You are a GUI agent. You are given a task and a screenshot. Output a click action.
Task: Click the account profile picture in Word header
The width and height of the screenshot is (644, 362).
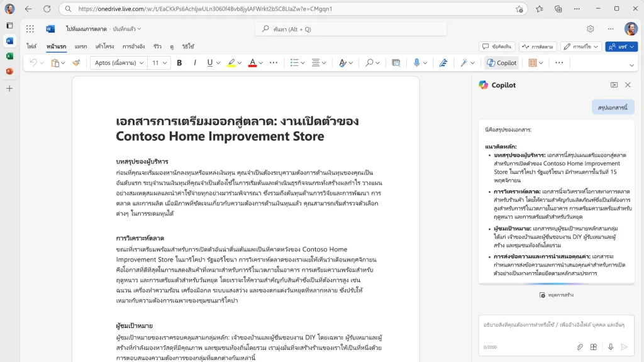[631, 29]
